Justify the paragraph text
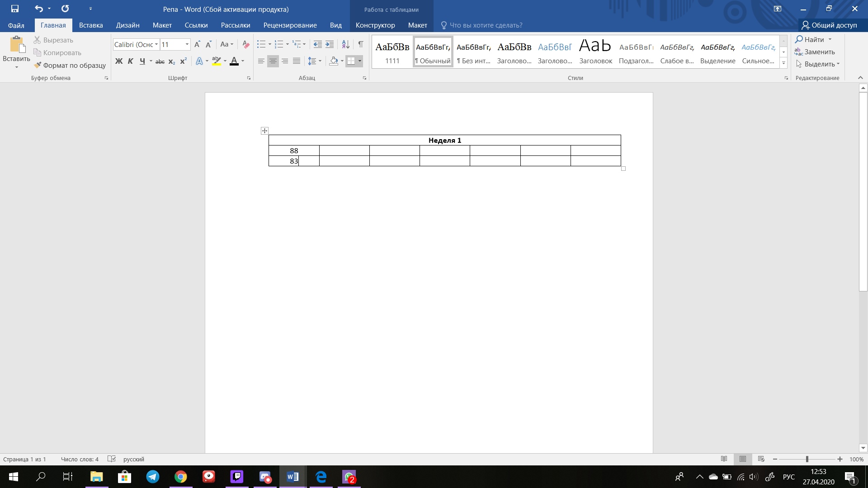The width and height of the screenshot is (868, 488). coord(297,61)
